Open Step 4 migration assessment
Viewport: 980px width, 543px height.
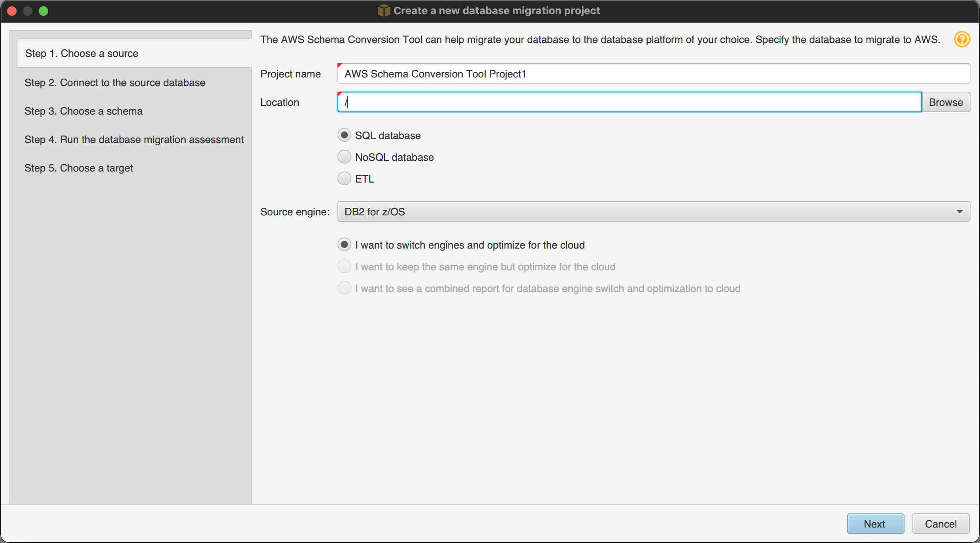click(x=134, y=140)
